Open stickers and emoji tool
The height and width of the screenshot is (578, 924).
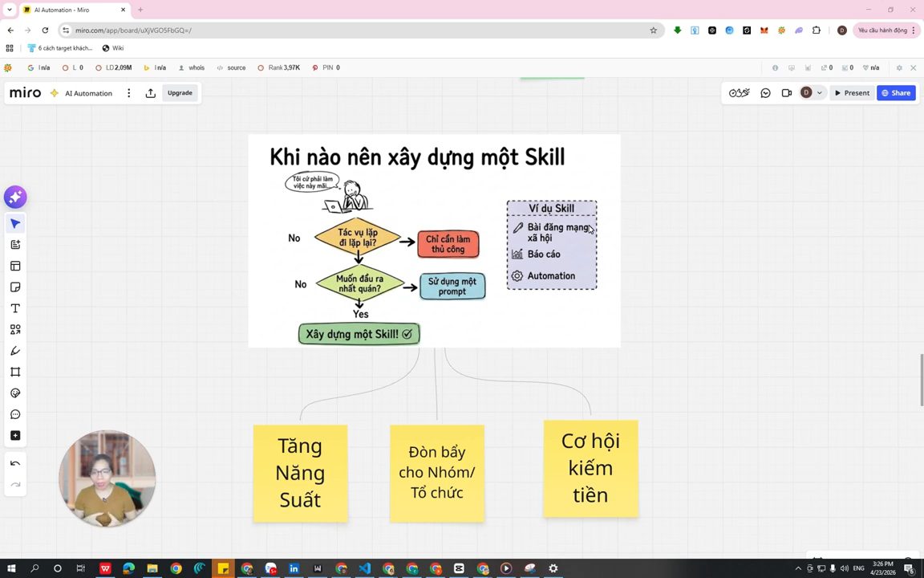(x=15, y=393)
